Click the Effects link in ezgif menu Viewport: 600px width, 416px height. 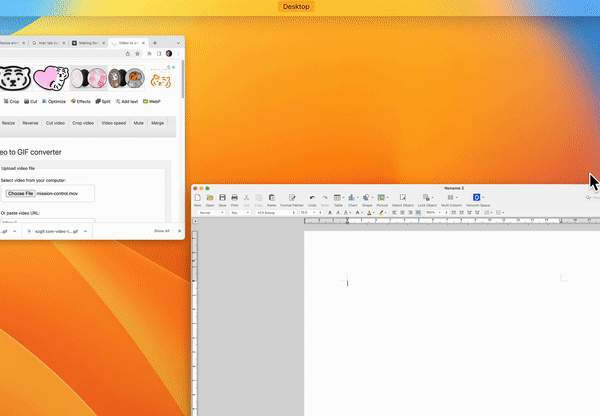pyautogui.click(x=81, y=101)
